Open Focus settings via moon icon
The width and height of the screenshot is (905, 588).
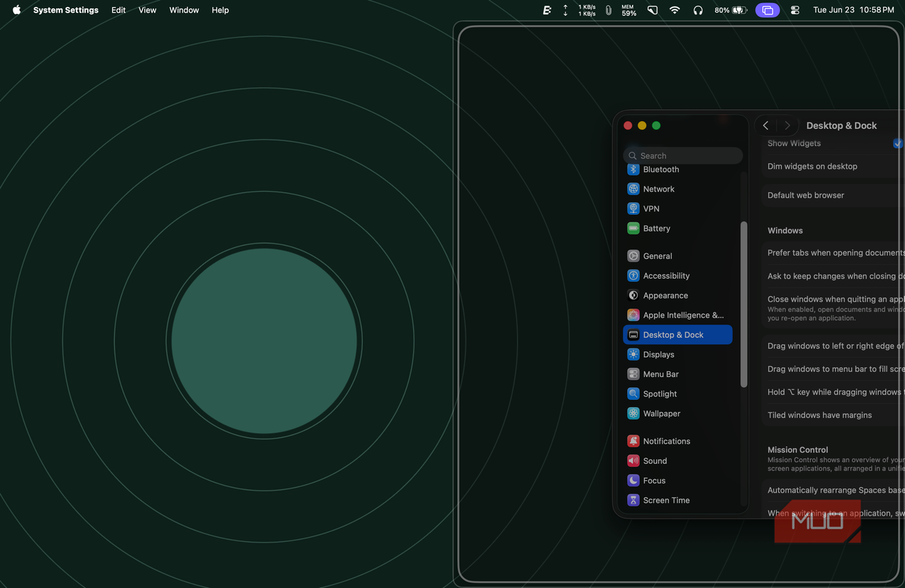633,480
